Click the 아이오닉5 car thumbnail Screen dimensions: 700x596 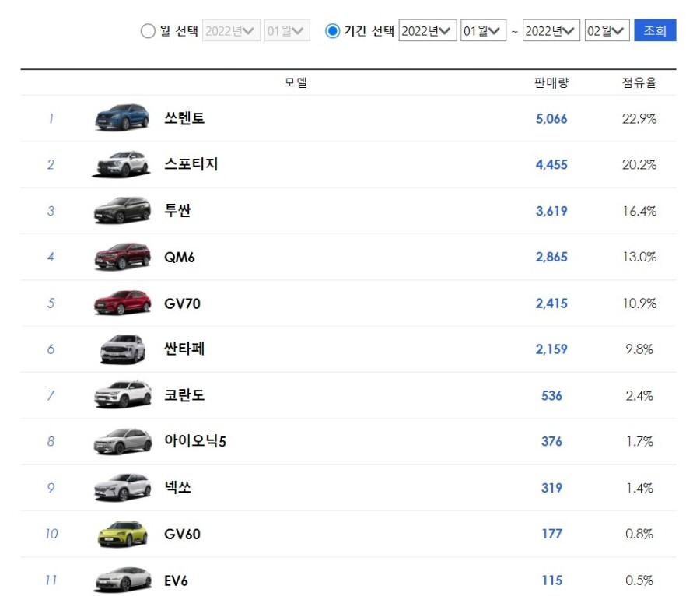point(122,441)
